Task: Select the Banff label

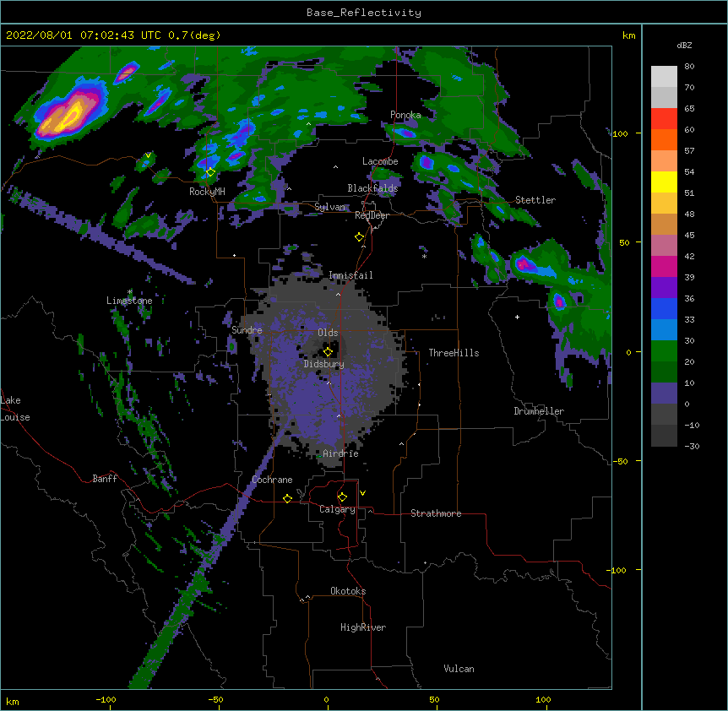Action: [105, 479]
